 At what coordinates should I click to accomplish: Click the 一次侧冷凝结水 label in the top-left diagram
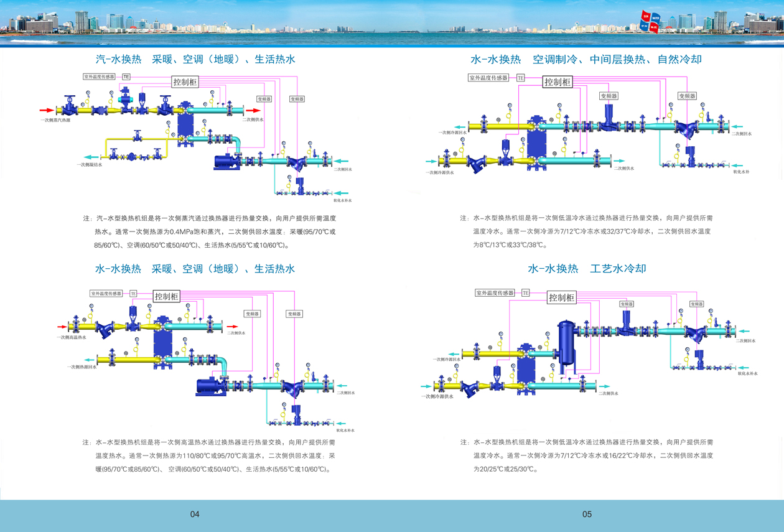click(x=90, y=165)
